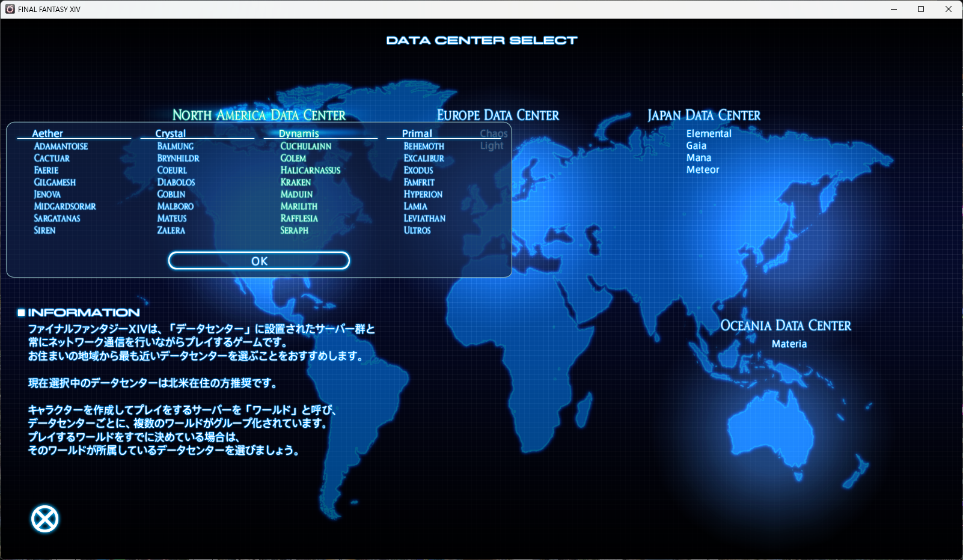
Task: Select the Primal data center
Action: tap(417, 133)
